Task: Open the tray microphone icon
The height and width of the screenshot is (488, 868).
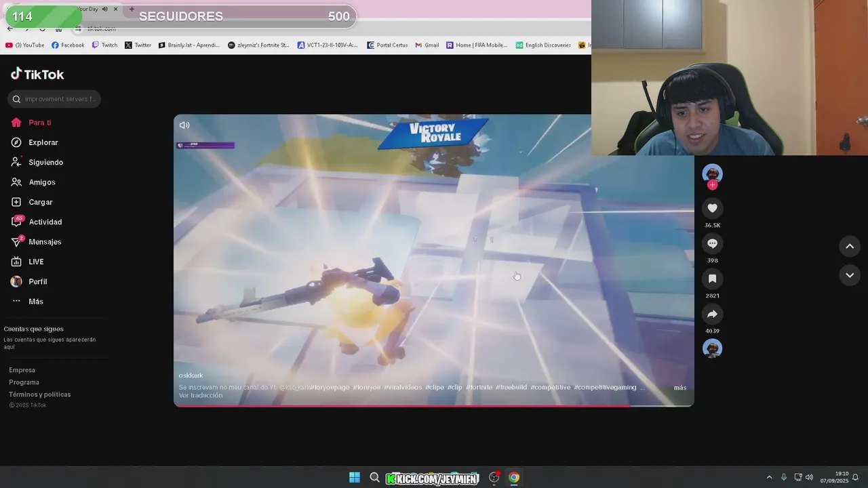Action: click(784, 478)
